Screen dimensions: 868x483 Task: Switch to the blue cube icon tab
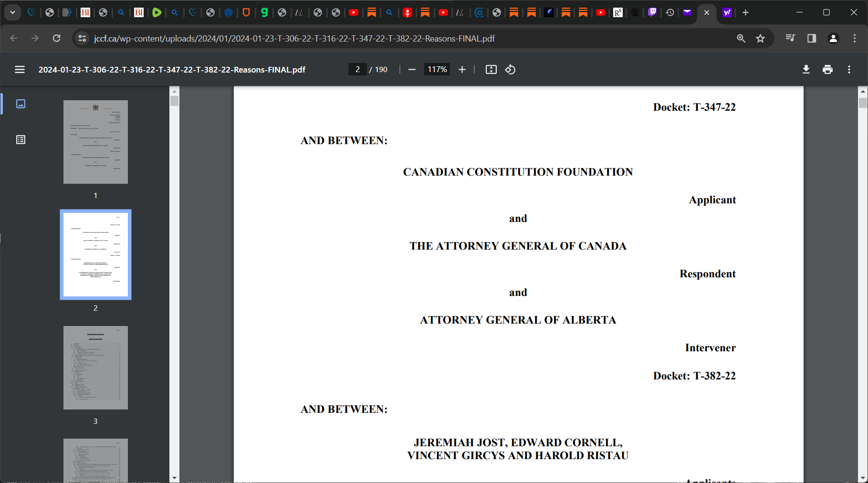coord(229,12)
